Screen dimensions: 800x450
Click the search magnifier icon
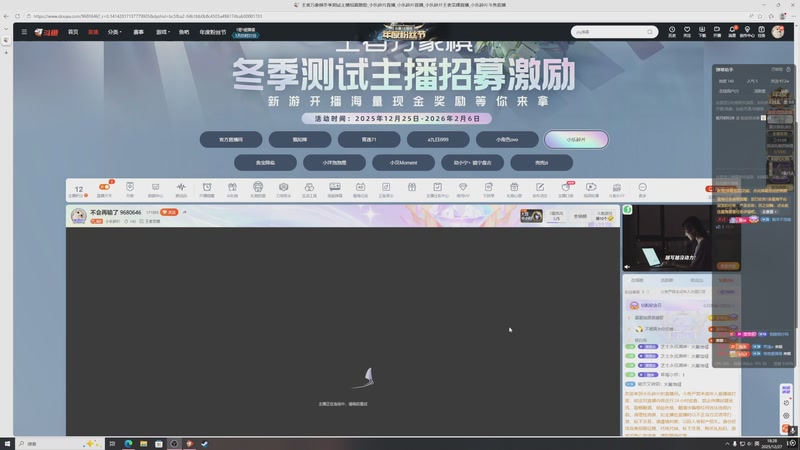click(x=649, y=32)
